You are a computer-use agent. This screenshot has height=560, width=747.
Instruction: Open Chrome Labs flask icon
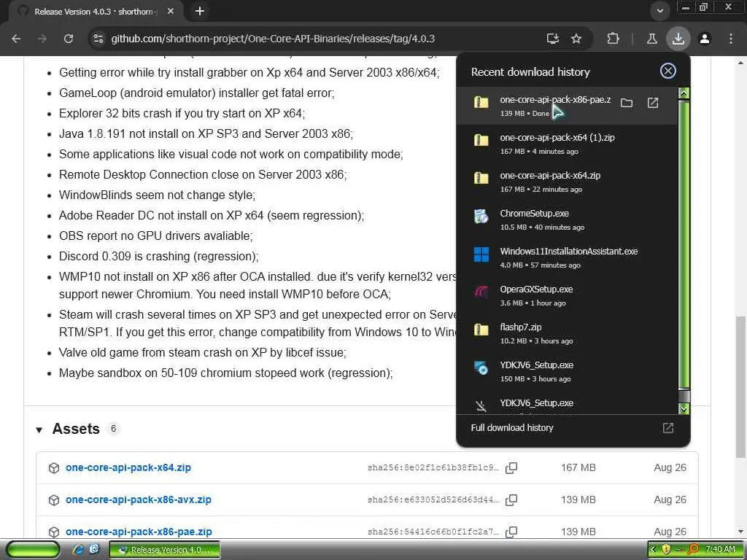click(652, 39)
